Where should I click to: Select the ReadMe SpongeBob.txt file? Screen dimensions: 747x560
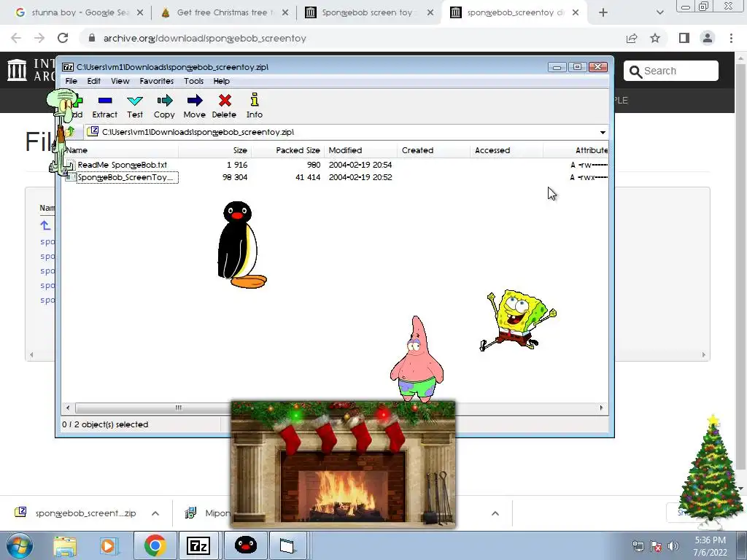tap(122, 165)
